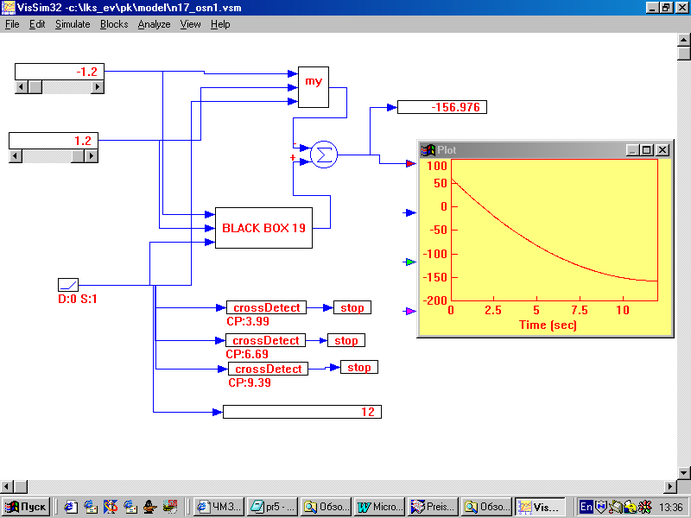Image resolution: width=691 pixels, height=518 pixels.
Task: Open the Simulate menu
Action: tap(72, 24)
